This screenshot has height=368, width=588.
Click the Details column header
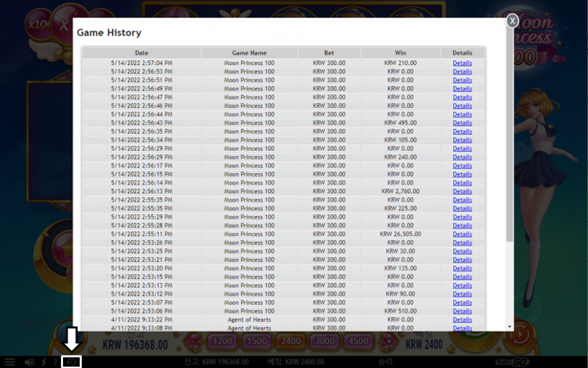[462, 53]
